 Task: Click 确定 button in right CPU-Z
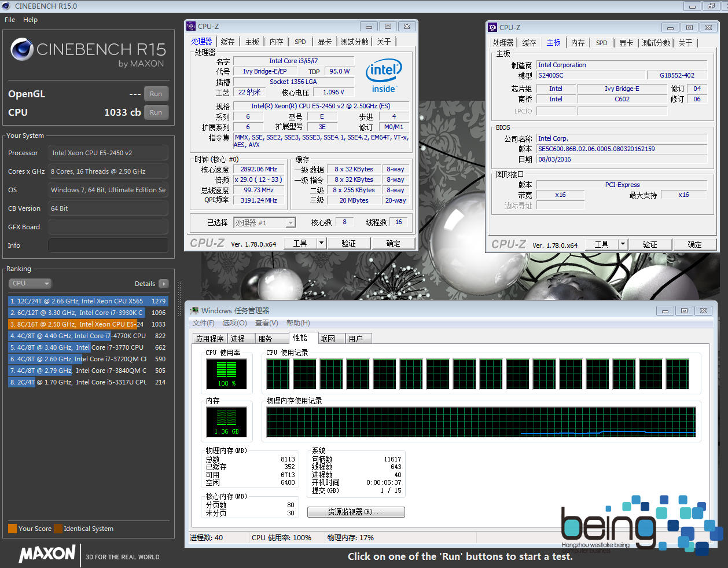(x=694, y=244)
